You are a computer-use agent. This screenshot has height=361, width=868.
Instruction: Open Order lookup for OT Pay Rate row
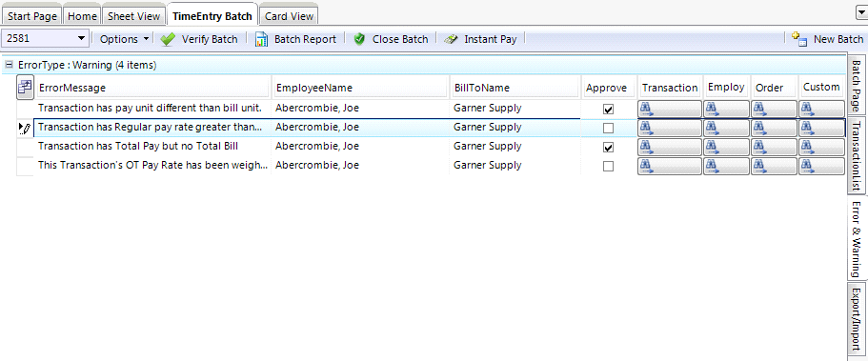point(774,166)
